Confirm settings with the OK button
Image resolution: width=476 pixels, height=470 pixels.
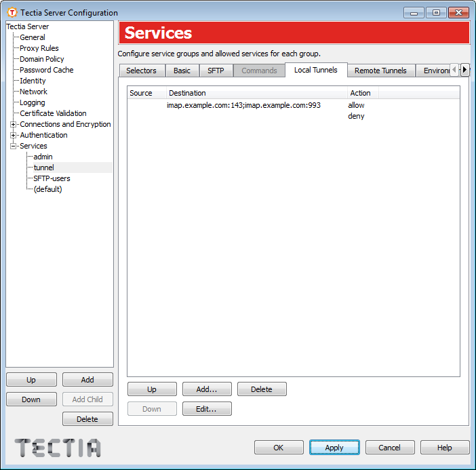click(x=279, y=448)
